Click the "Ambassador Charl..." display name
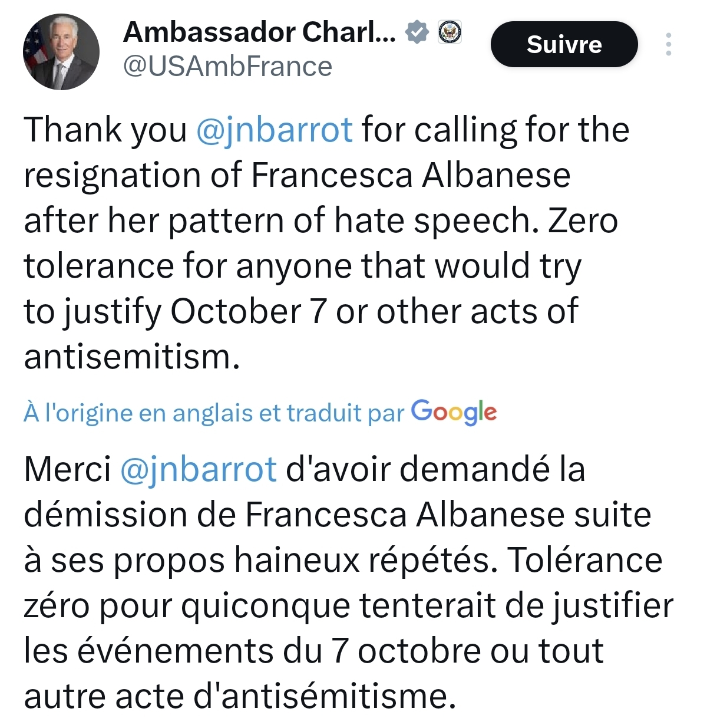 click(259, 32)
